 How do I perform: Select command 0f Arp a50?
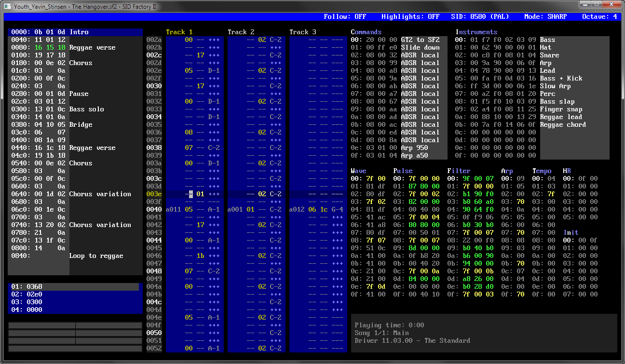(399, 155)
